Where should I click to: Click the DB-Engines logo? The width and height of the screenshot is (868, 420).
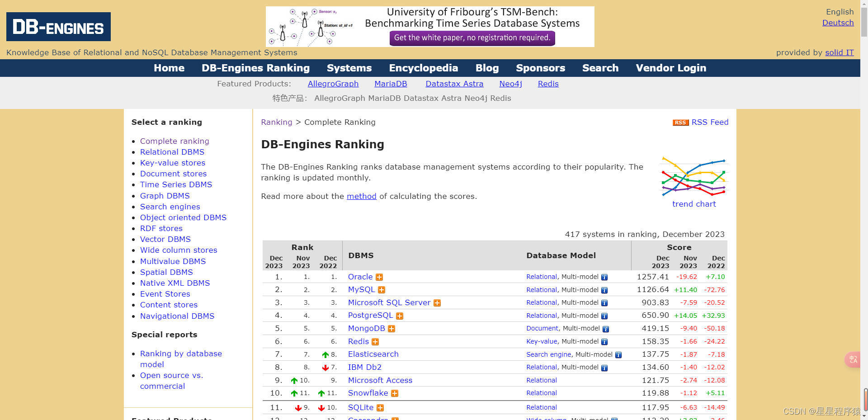click(58, 27)
